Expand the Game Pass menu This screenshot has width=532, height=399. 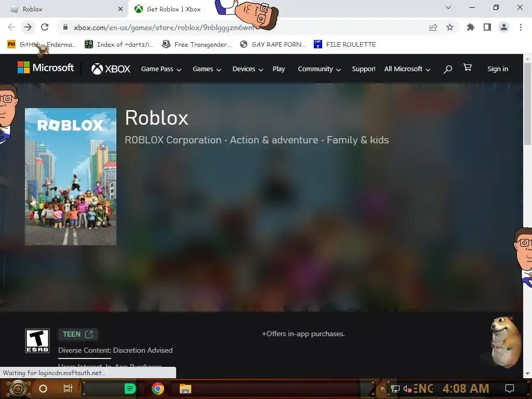[161, 69]
